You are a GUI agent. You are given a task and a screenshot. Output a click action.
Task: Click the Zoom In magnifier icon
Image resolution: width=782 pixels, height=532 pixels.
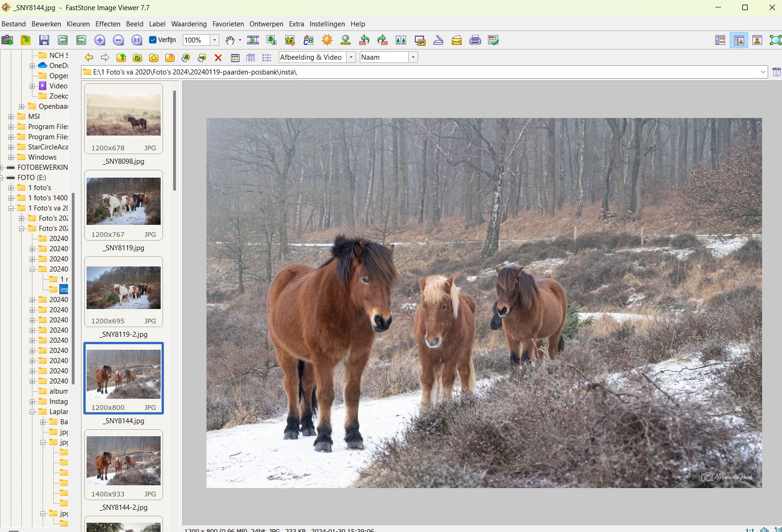coord(100,40)
